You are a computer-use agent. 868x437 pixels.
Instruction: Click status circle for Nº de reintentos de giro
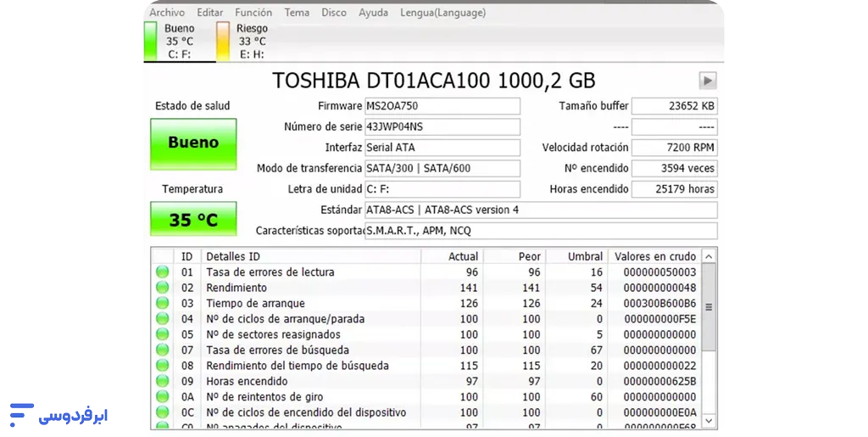click(x=162, y=396)
